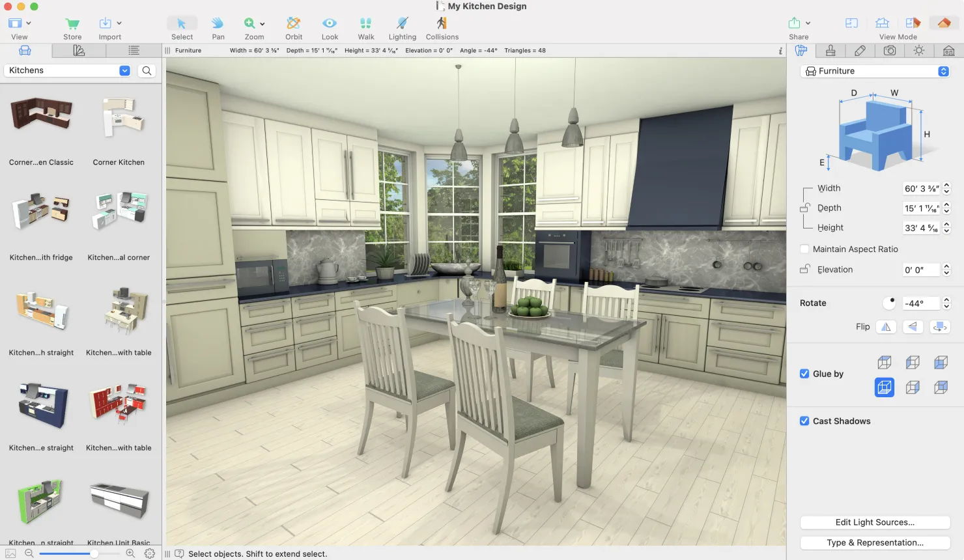
Task: Open the Lighting tool
Action: pyautogui.click(x=403, y=23)
